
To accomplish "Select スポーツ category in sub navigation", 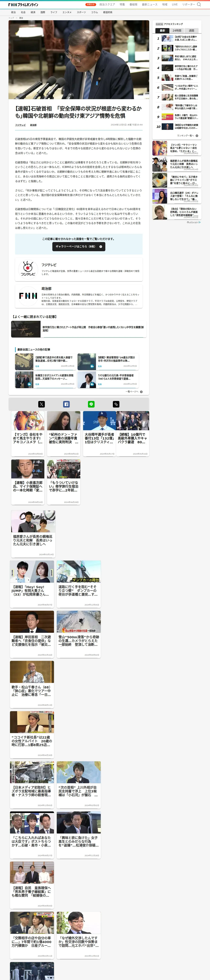I will tap(81, 12).
